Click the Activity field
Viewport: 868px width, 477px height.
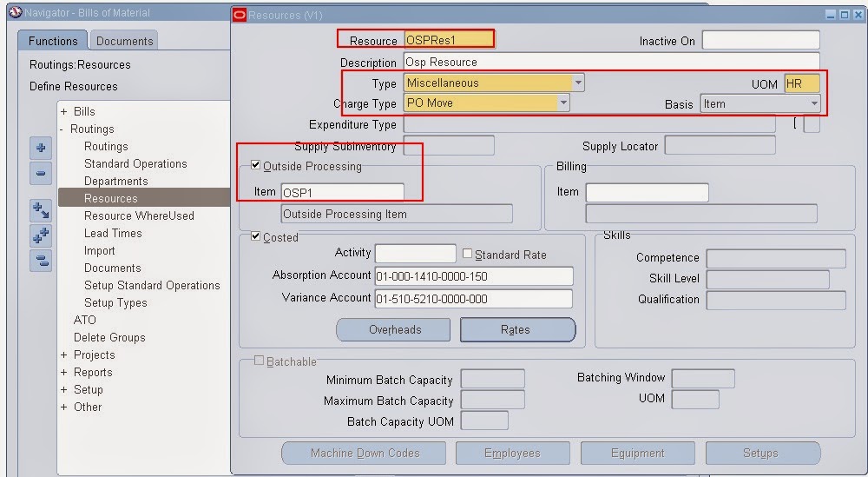[415, 254]
